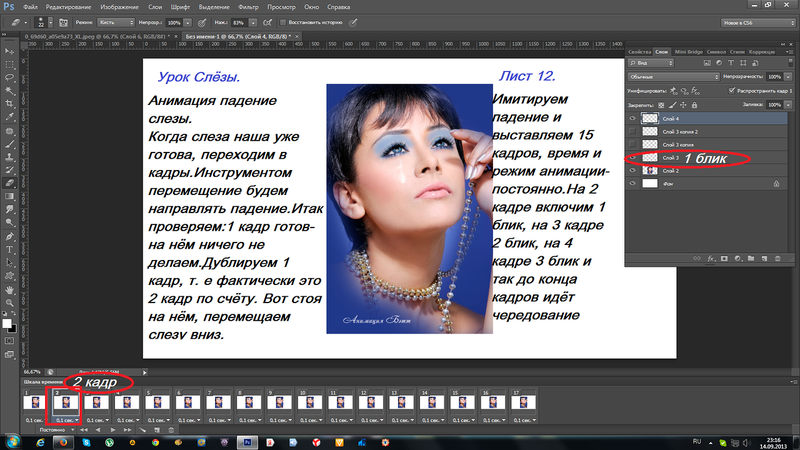Select the Brush tool in toolbox
Viewport: 800px width, 450px height.
point(9,144)
